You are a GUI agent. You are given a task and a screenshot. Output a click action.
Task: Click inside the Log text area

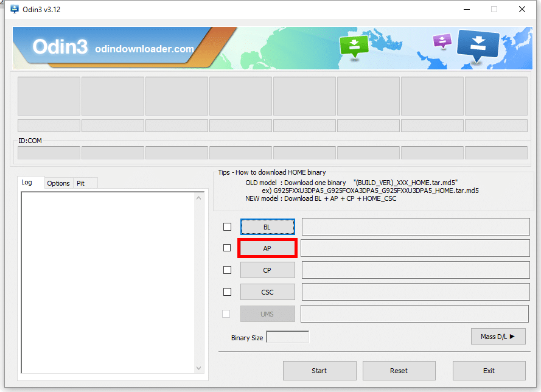108,282
